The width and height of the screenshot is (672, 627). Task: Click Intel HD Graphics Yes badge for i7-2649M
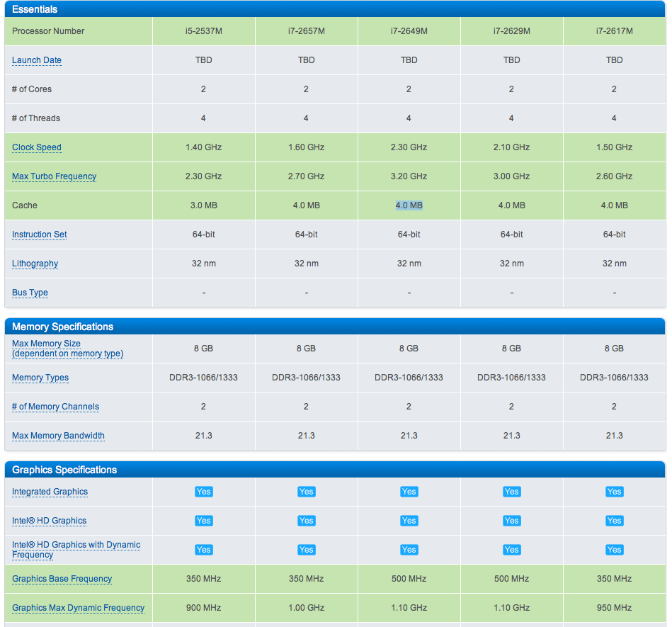click(x=409, y=521)
